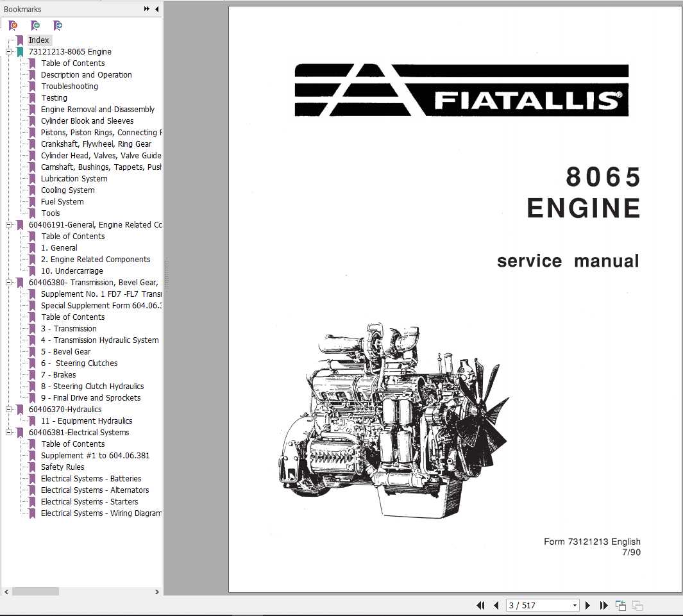683x616 pixels.
Task: Open the page number dropdown arrow
Action: click(x=575, y=605)
